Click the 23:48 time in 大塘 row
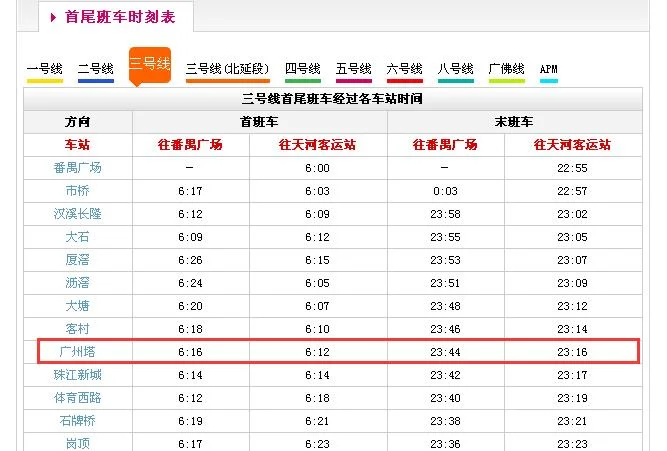The height and width of the screenshot is (451, 667). tap(445, 306)
